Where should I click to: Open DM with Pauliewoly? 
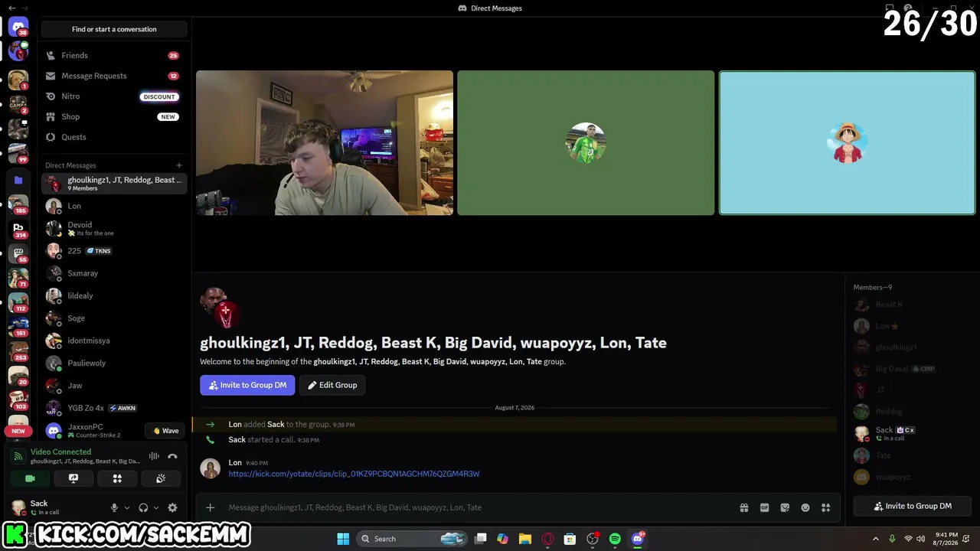pyautogui.click(x=114, y=363)
